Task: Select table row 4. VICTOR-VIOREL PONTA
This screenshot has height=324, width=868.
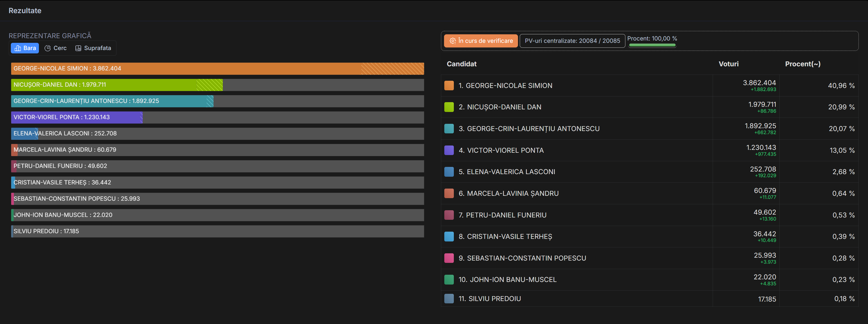Action: click(x=649, y=150)
